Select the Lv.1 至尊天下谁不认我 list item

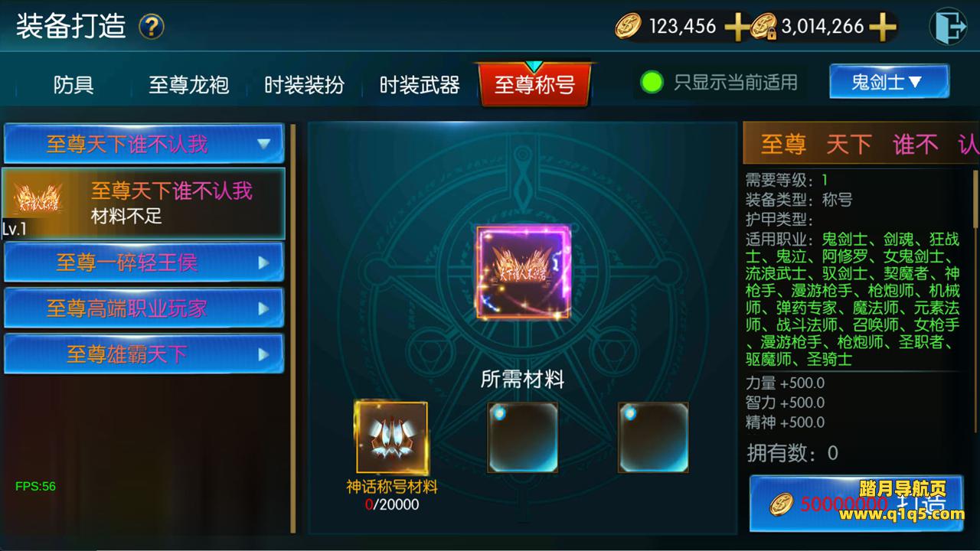coord(143,204)
